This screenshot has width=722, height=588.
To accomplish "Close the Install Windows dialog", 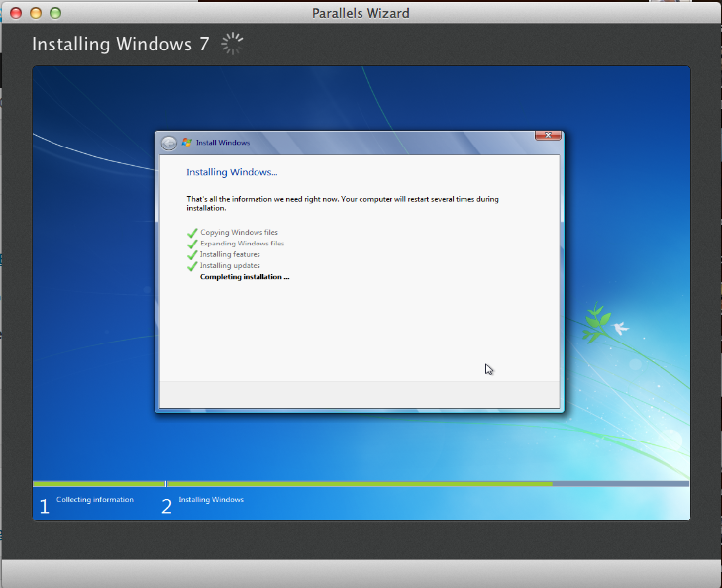I will tap(548, 135).
